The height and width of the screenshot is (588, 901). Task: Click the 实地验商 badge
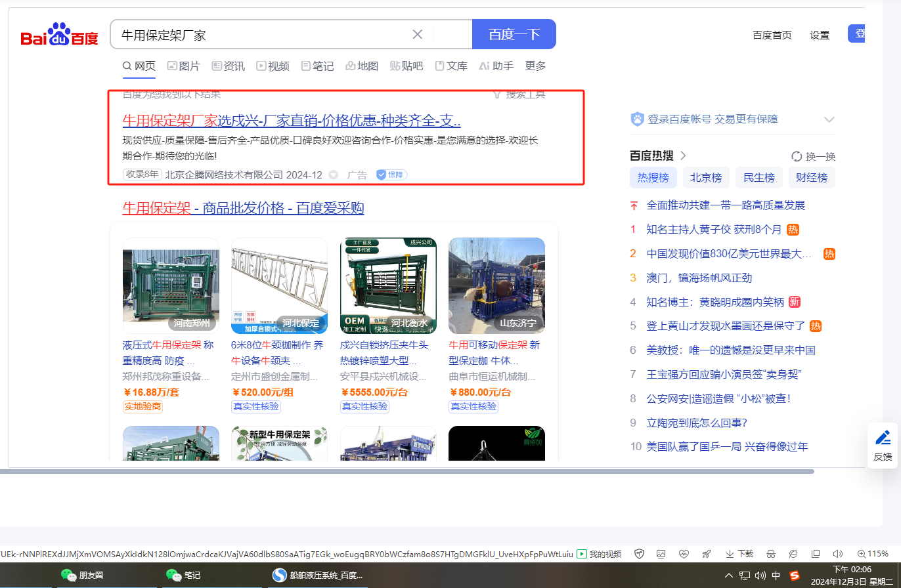pyautogui.click(x=143, y=407)
